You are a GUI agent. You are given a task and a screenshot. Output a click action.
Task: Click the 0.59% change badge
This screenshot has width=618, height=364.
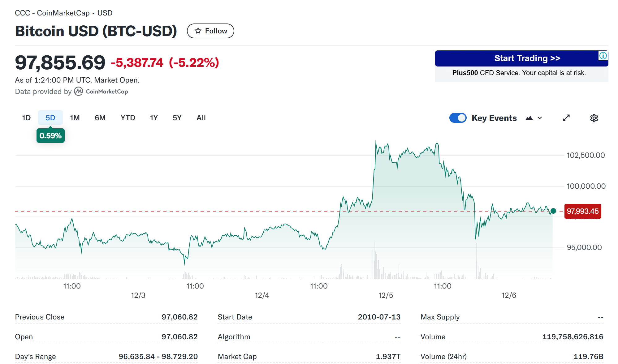pyautogui.click(x=50, y=136)
